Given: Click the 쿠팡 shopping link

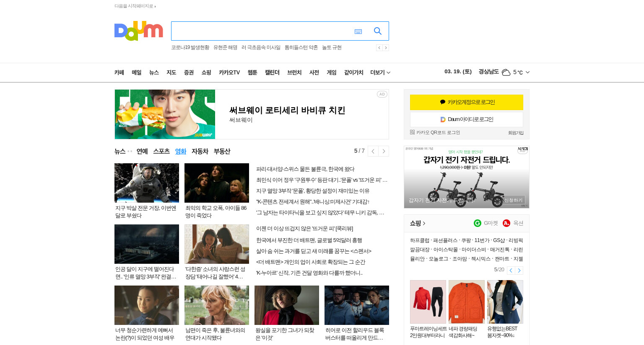Looking at the screenshot, I should 466,240.
